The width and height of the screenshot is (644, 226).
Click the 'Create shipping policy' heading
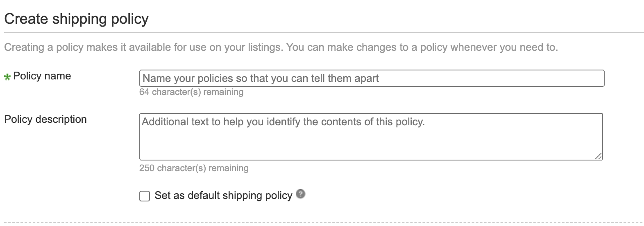[76, 19]
